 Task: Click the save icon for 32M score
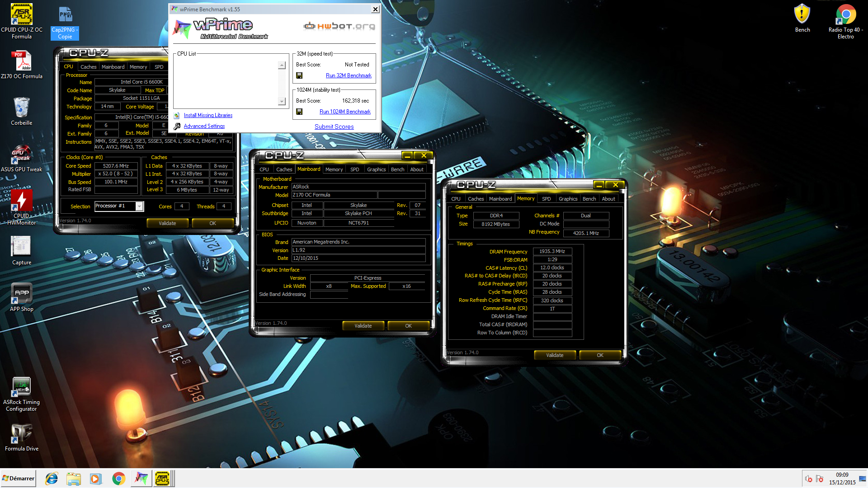pos(299,75)
